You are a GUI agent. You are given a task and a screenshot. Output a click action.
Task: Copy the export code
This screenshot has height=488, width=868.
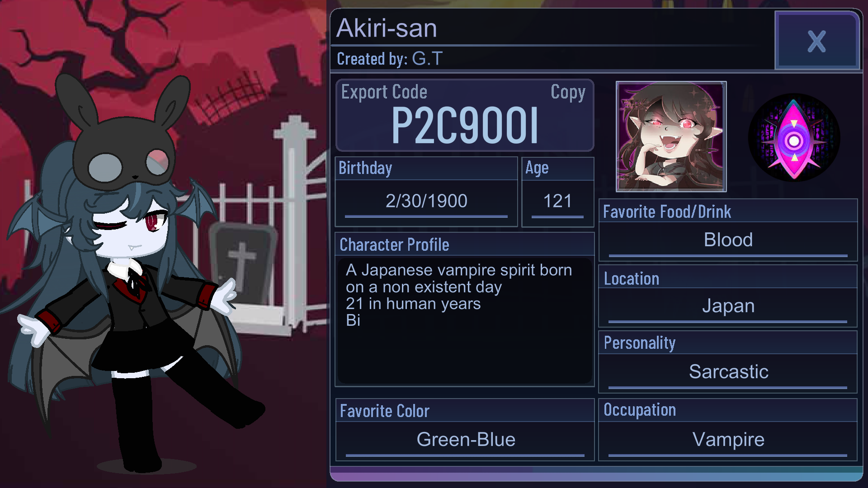pos(568,93)
